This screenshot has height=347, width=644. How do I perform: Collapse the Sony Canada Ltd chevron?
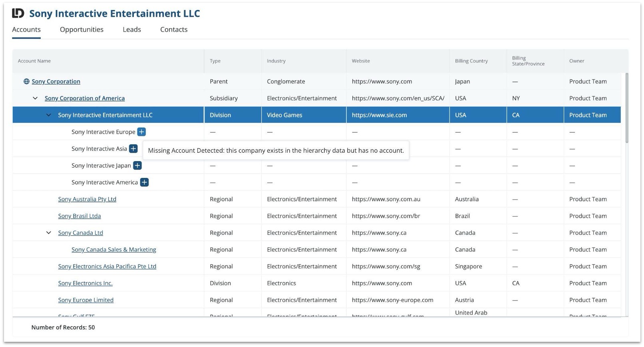pyautogui.click(x=49, y=233)
